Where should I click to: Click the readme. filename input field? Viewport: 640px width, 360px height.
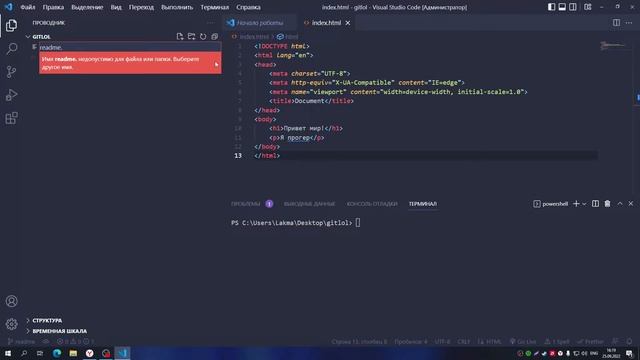pyautogui.click(x=130, y=47)
